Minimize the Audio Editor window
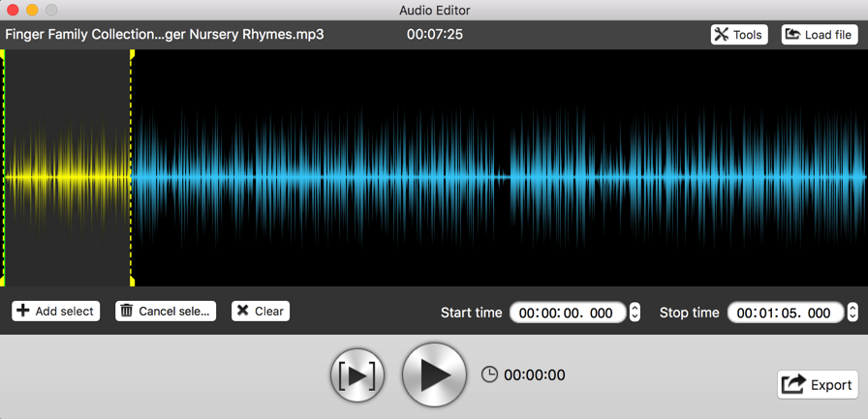The width and height of the screenshot is (868, 419). pyautogui.click(x=32, y=10)
